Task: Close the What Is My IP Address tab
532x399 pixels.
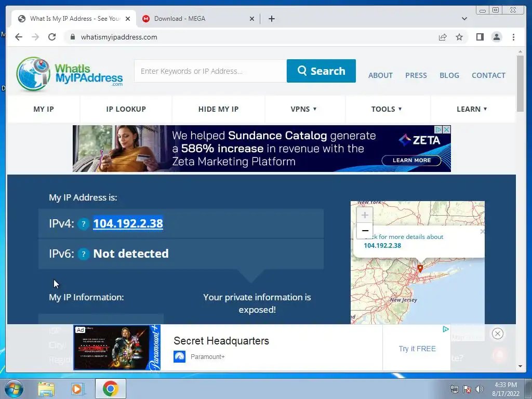Action: pos(128,19)
